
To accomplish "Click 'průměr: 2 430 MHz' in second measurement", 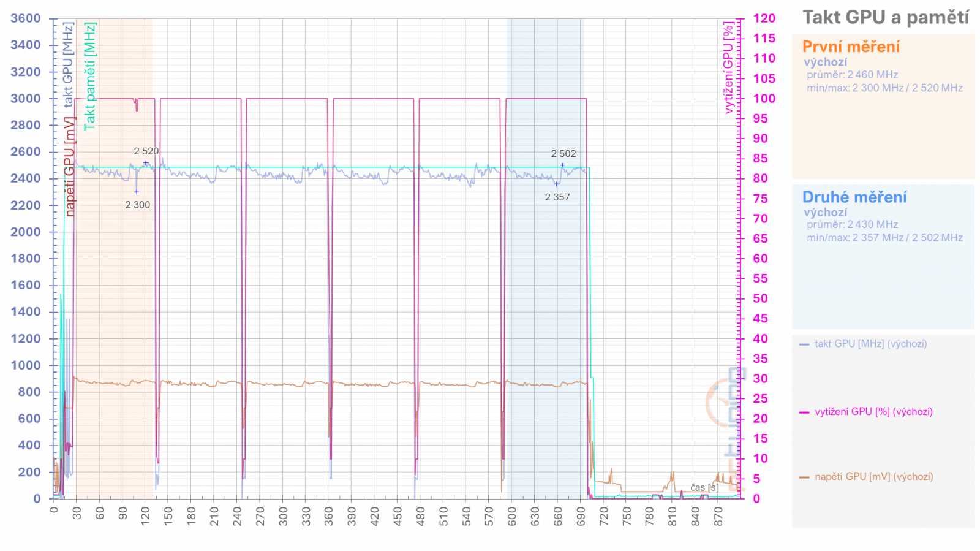I will [852, 224].
